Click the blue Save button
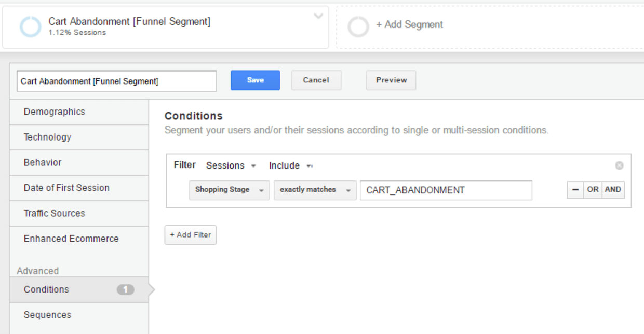644x334 pixels. pos(255,80)
